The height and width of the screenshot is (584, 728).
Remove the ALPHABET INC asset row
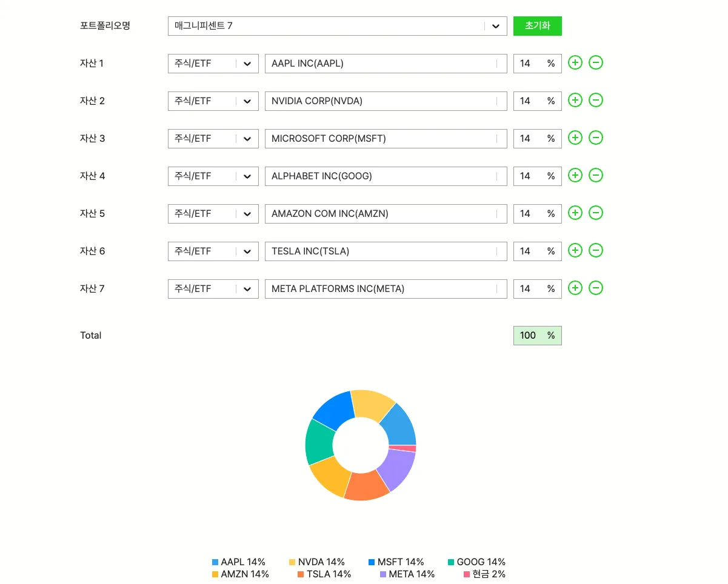(x=596, y=175)
